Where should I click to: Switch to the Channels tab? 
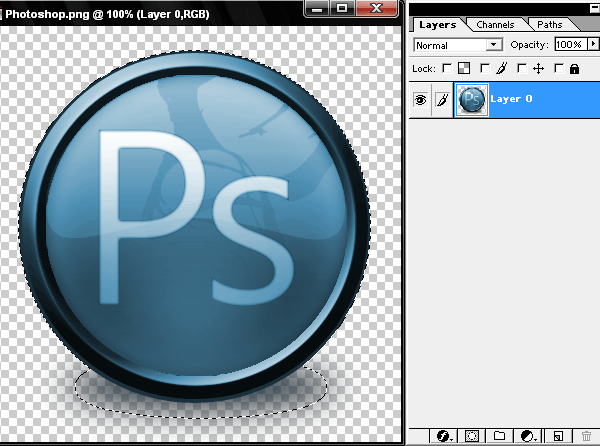tap(495, 25)
